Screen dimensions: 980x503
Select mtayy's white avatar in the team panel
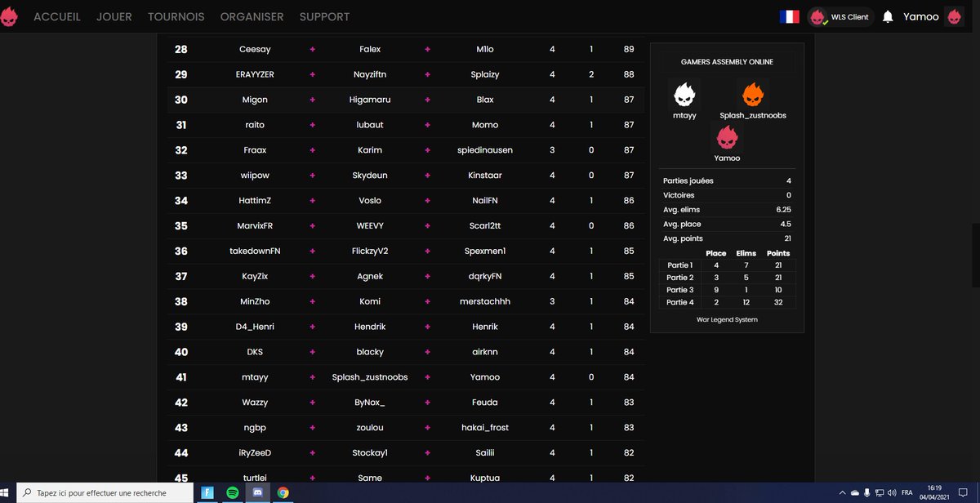684,94
